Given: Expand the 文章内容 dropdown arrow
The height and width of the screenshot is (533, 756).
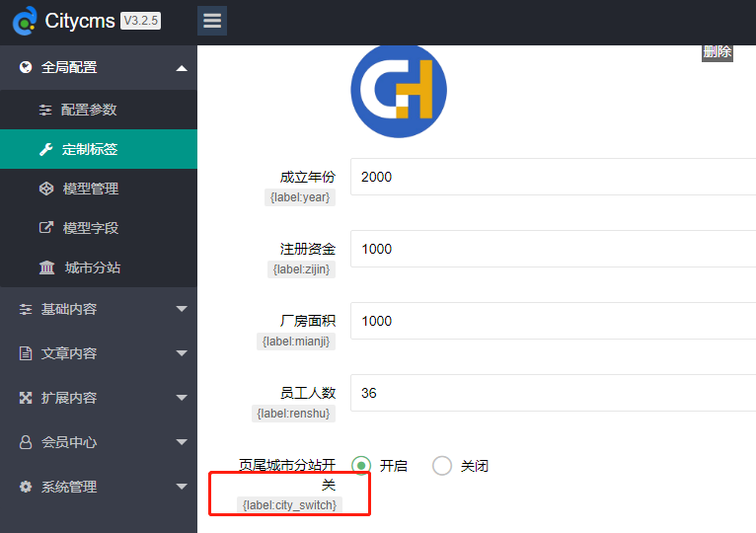Looking at the screenshot, I should 181,353.
